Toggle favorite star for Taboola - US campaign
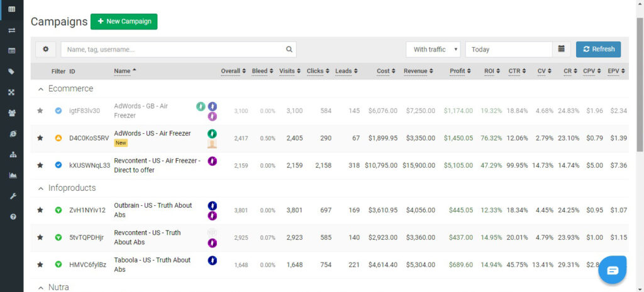This screenshot has width=644, height=292. pos(40,264)
